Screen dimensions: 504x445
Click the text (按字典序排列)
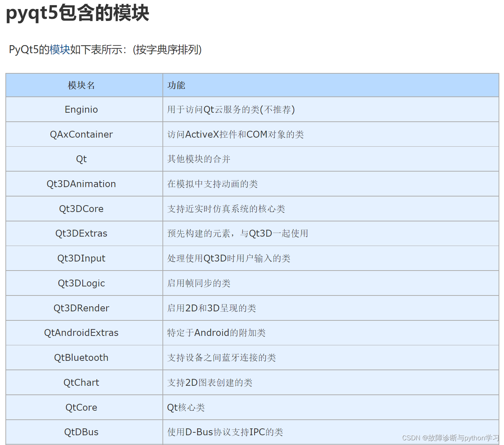pyautogui.click(x=167, y=49)
